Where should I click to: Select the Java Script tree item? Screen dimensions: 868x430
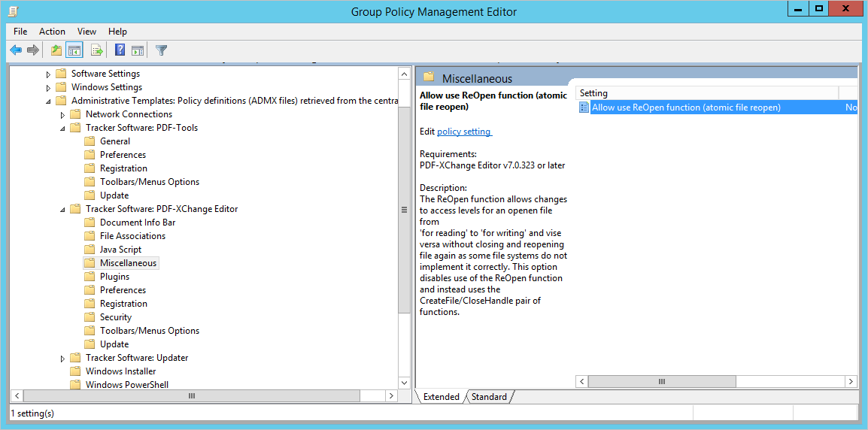(x=120, y=250)
